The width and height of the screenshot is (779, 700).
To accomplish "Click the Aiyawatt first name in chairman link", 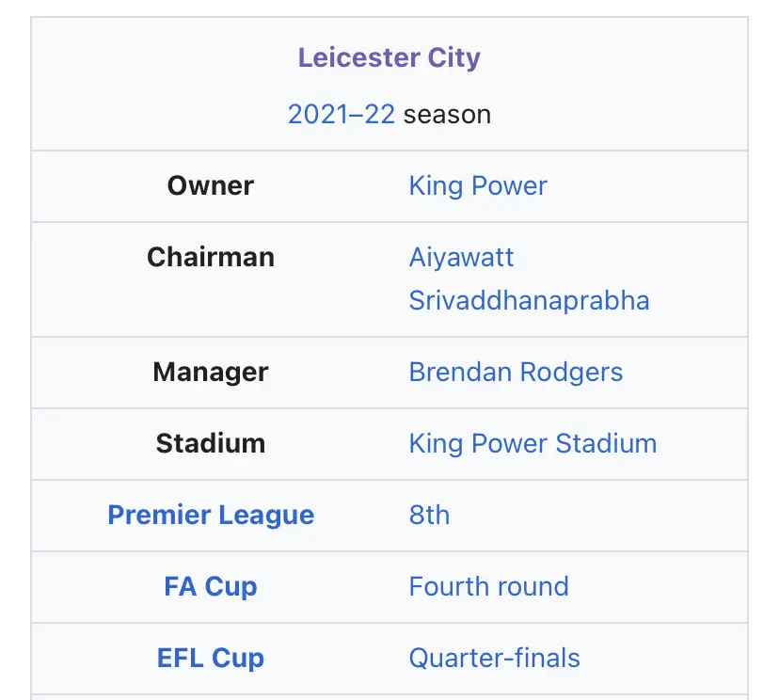I will tap(461, 257).
